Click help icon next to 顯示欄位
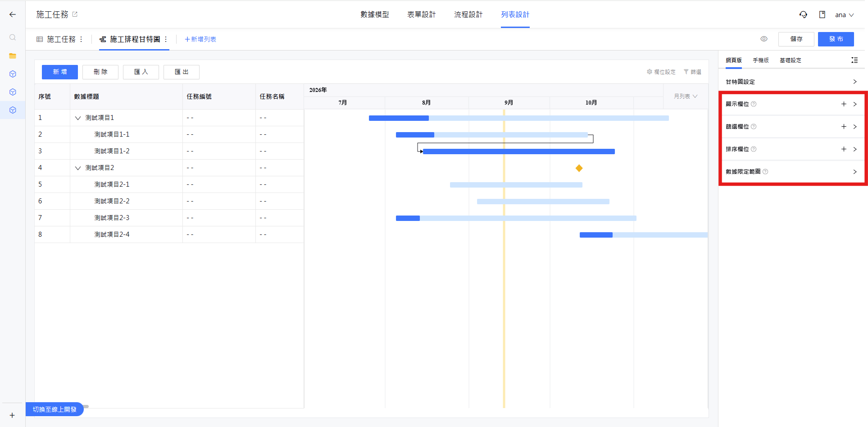The height and width of the screenshot is (427, 868). click(x=754, y=104)
